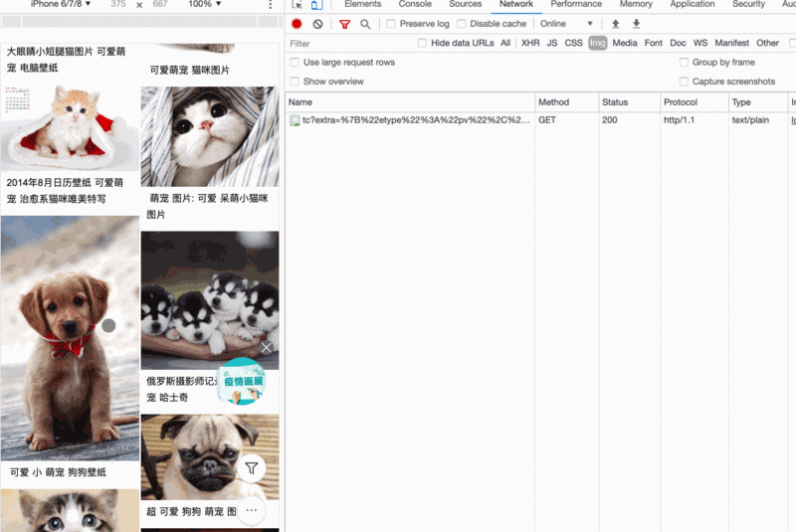The width and height of the screenshot is (796, 532).
Task: Filter requests by Media
Action: 625,43
